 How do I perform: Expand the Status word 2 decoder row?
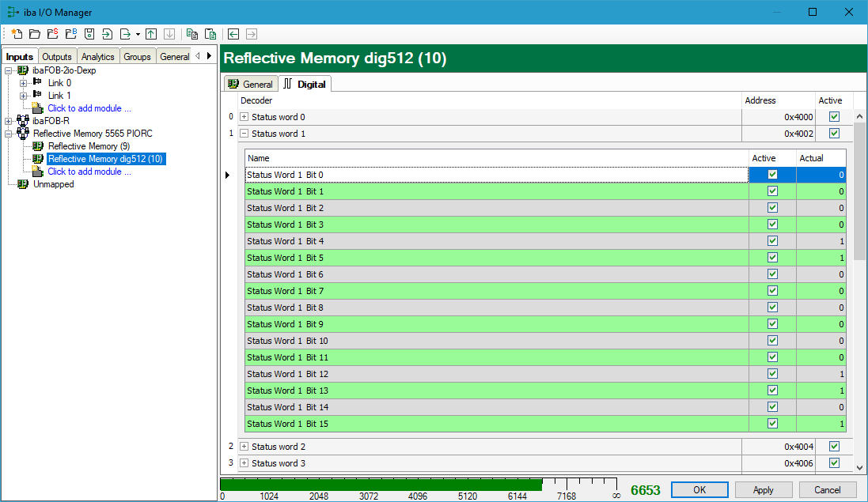click(244, 447)
